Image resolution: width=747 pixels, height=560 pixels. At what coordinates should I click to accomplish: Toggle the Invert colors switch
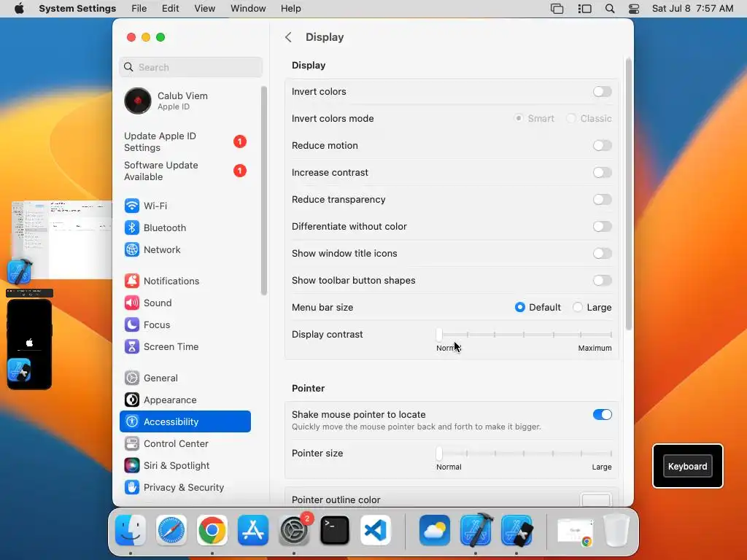602,91
